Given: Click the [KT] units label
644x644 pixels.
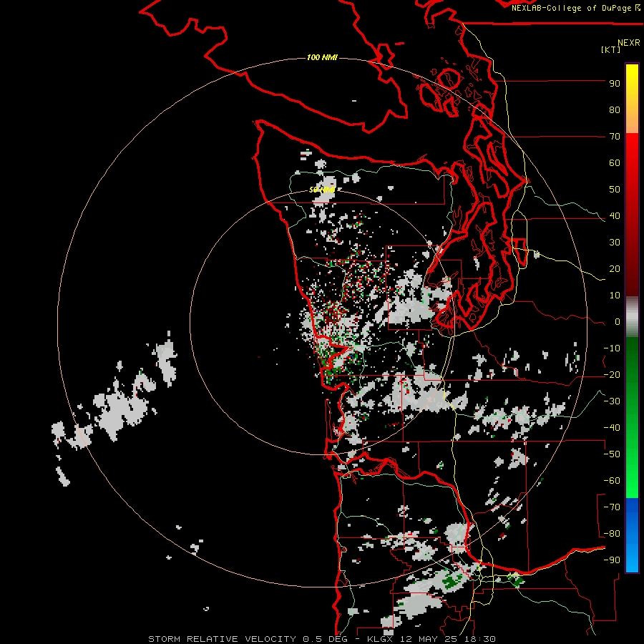Looking at the screenshot, I should point(611,49).
